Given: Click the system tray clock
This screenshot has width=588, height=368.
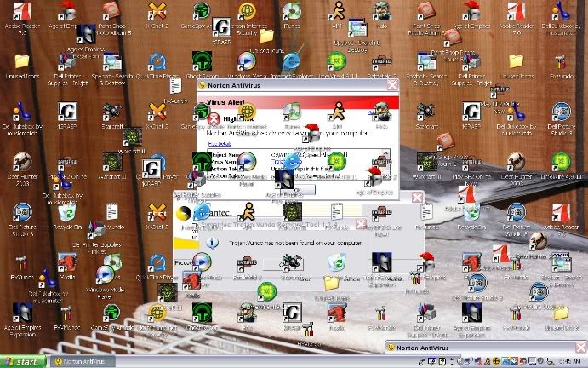Looking at the screenshot, I should (574, 362).
